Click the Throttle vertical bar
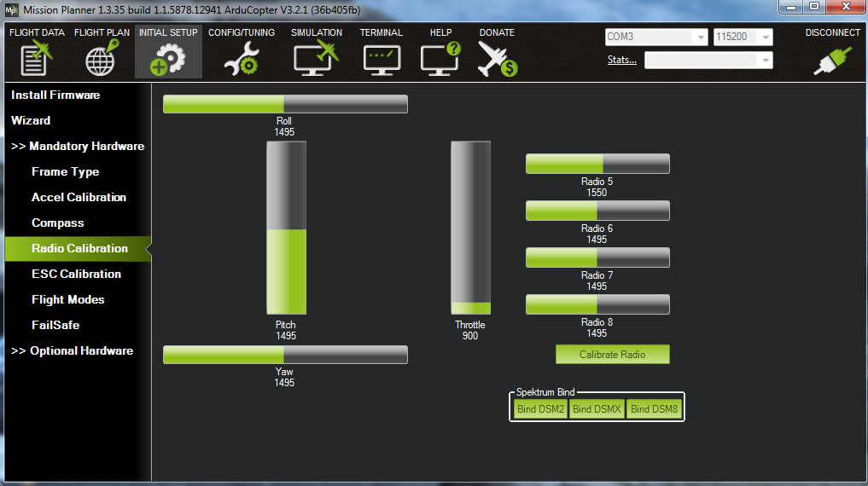Image resolution: width=868 pixels, height=486 pixels. 470,228
